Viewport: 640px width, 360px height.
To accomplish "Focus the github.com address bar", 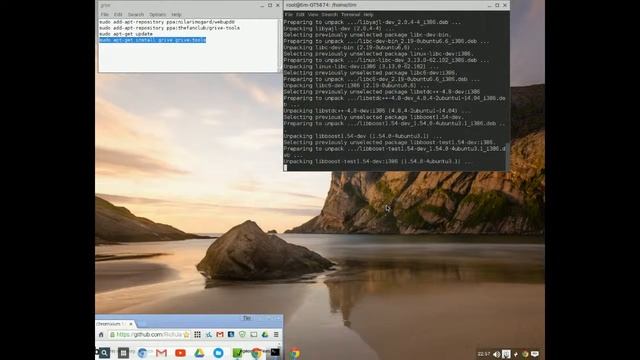I will [149, 335].
